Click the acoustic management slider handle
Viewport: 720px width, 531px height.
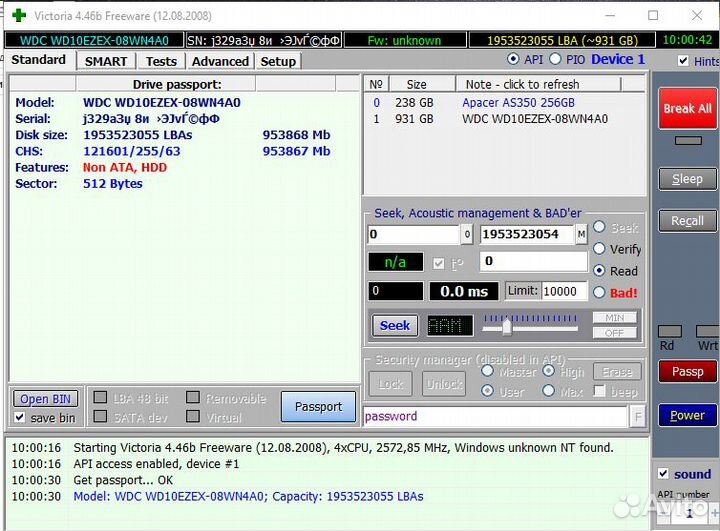pos(507,326)
